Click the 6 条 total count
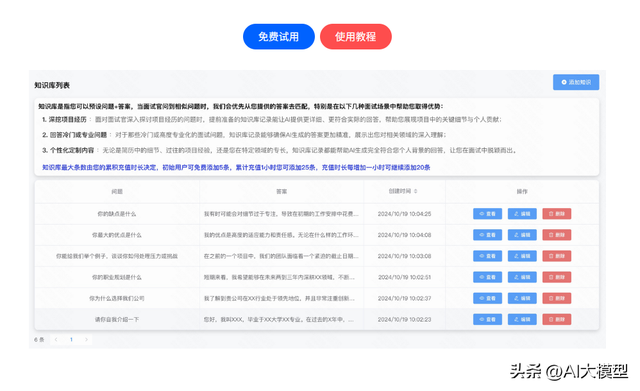The image size is (640, 391). click(x=39, y=340)
